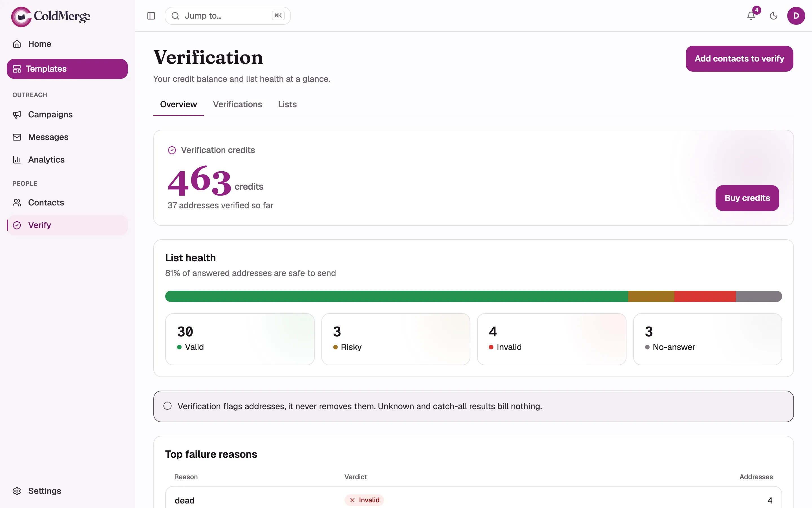
Task: Click the Top failure reasons heading
Action: point(211,454)
